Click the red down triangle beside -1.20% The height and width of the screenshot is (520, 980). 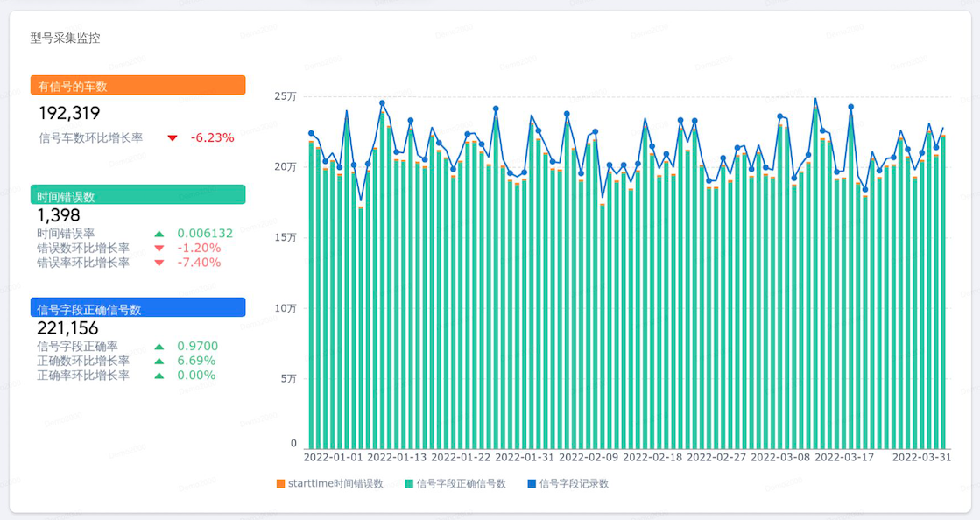(159, 249)
